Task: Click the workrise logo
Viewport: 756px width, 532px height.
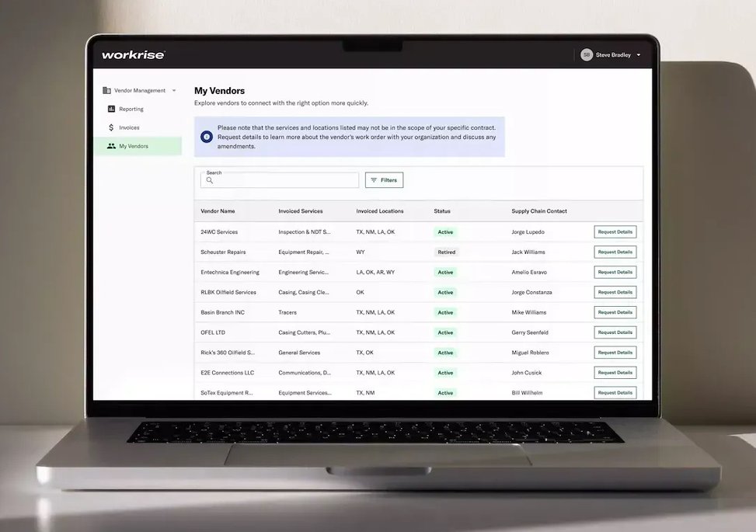Action: pos(133,55)
